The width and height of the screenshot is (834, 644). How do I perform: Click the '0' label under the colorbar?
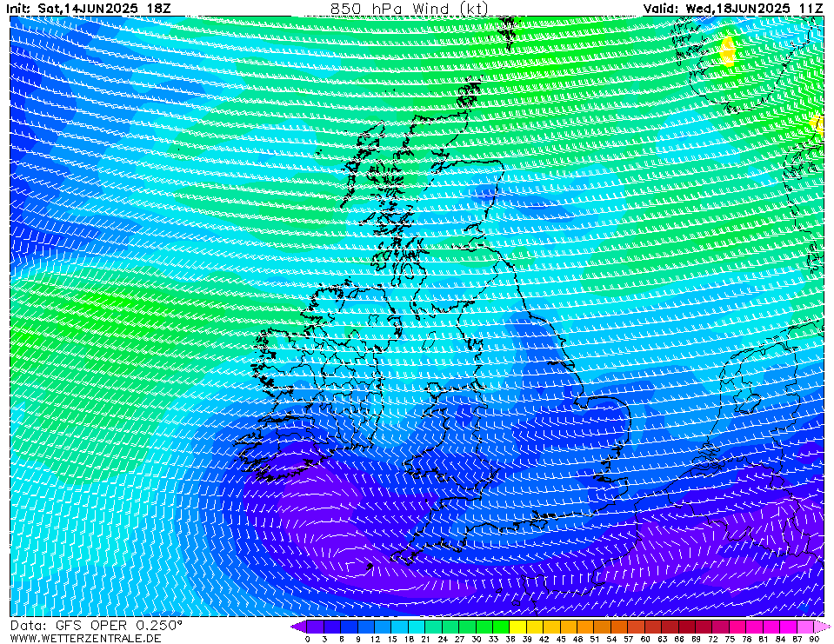tap(308, 639)
